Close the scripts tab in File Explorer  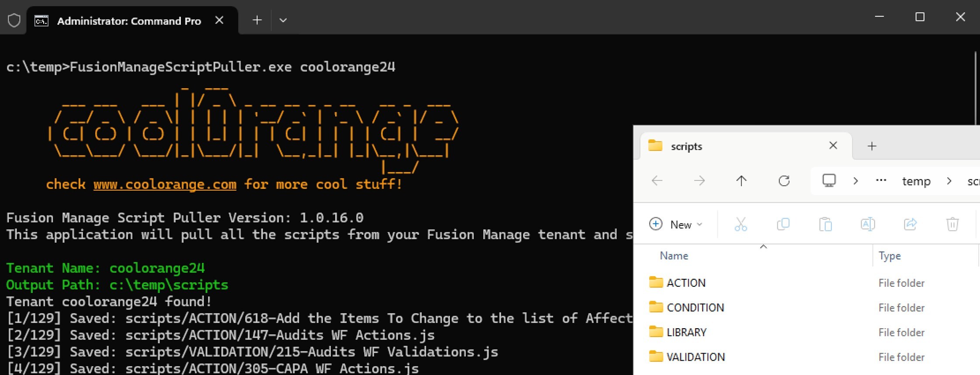coord(833,146)
